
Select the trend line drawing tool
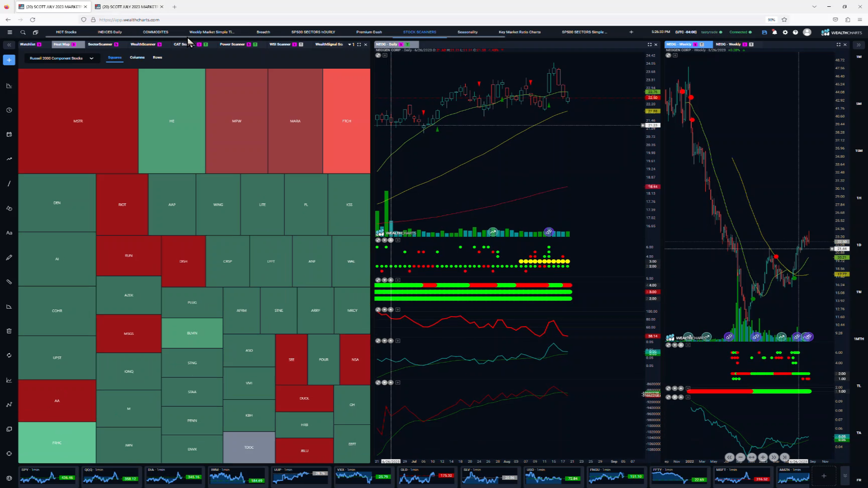point(9,183)
